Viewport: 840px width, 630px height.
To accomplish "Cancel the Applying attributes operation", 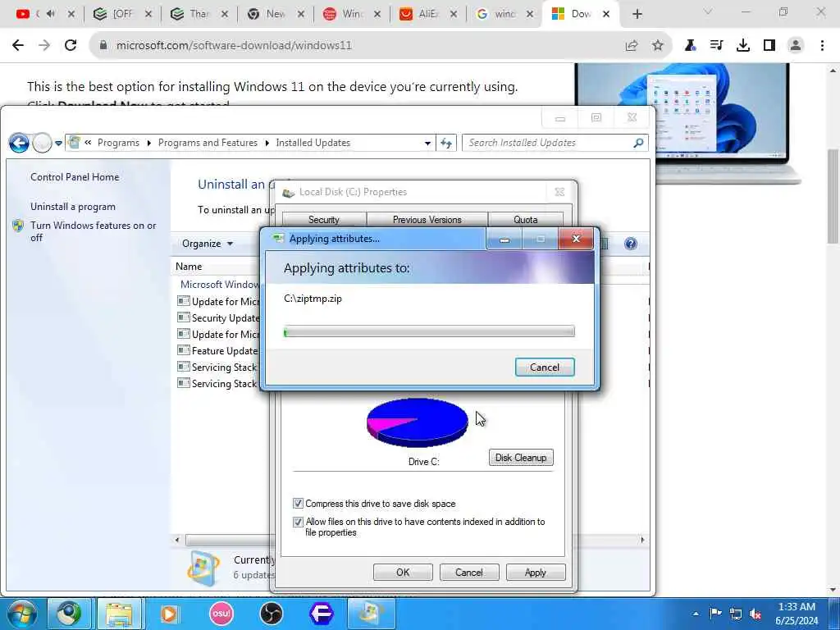I will 545,367.
